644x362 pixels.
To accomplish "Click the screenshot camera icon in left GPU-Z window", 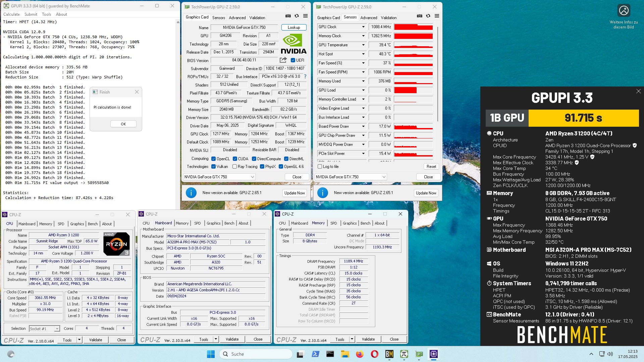I will [288, 16].
